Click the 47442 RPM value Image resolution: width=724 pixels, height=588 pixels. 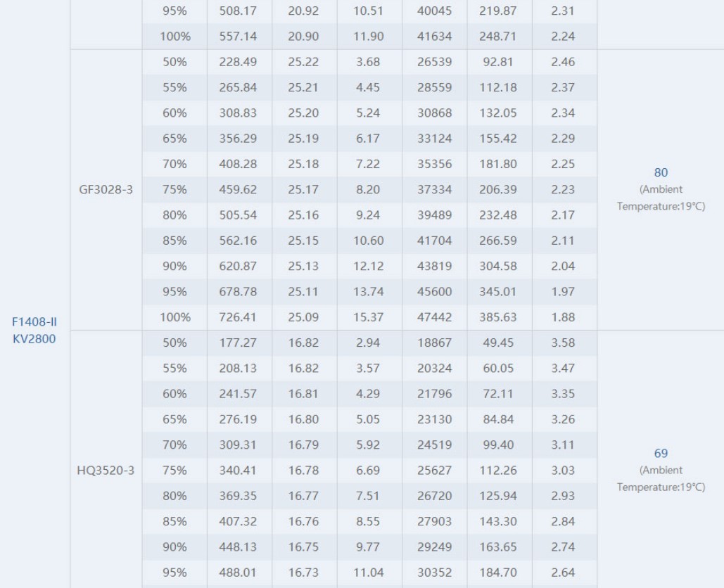click(x=435, y=317)
